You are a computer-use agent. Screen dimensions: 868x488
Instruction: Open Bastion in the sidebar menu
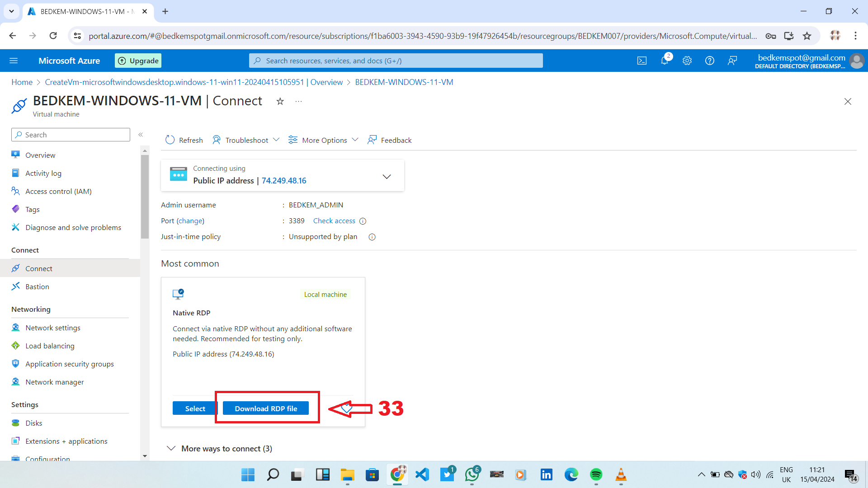(37, 286)
